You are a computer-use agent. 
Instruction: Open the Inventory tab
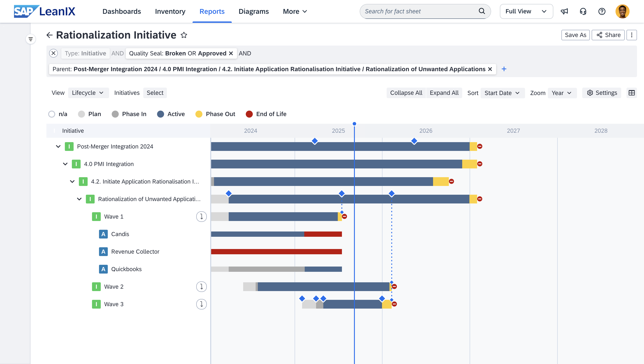[170, 12]
